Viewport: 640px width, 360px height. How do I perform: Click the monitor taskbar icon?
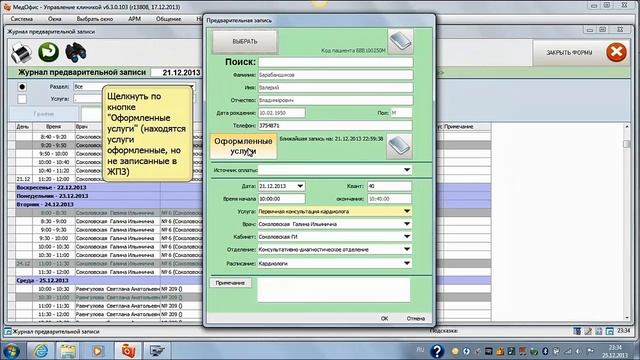pyautogui.click(x=157, y=351)
